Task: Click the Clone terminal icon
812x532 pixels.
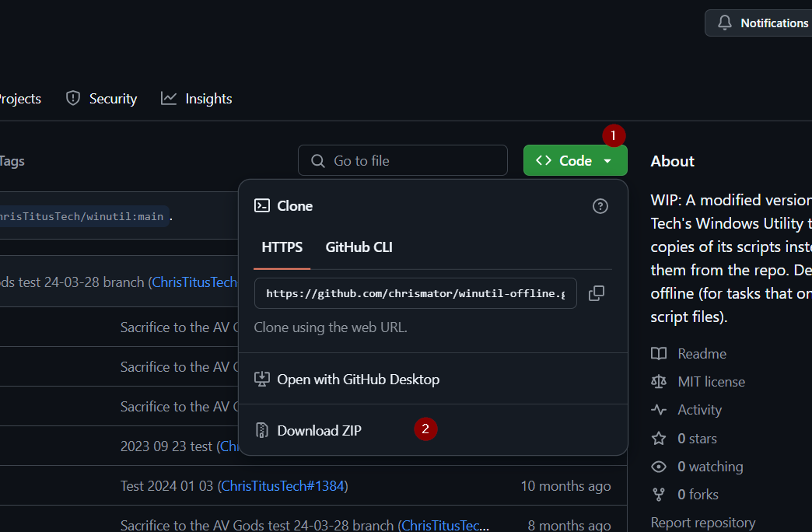Action: coord(262,205)
